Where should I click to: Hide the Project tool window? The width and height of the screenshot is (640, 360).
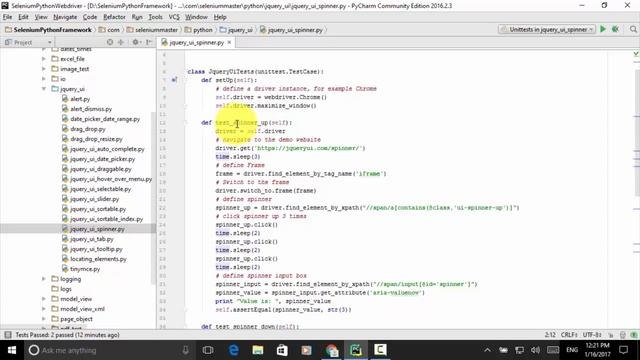point(149,42)
